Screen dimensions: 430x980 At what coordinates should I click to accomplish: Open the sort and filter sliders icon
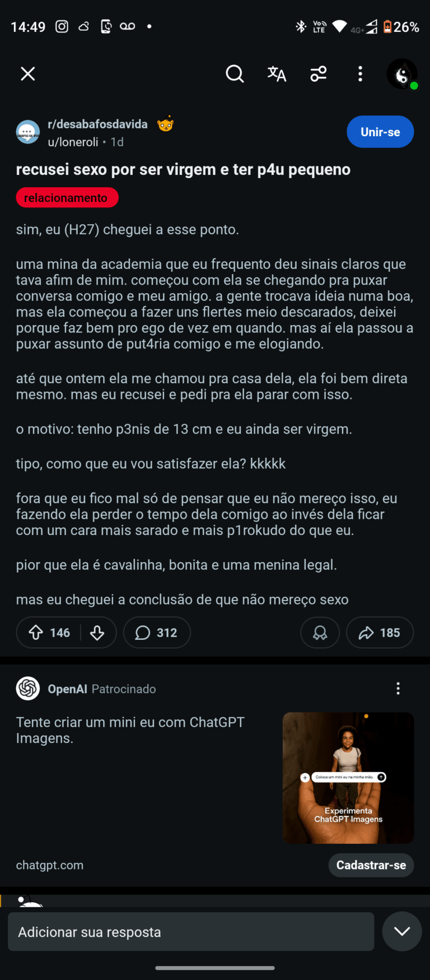(x=319, y=74)
